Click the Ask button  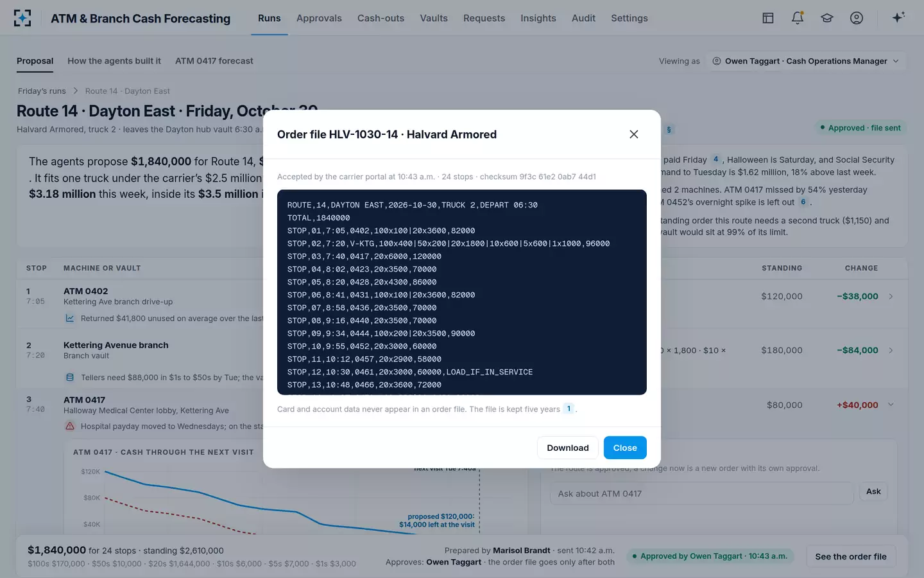pos(873,491)
